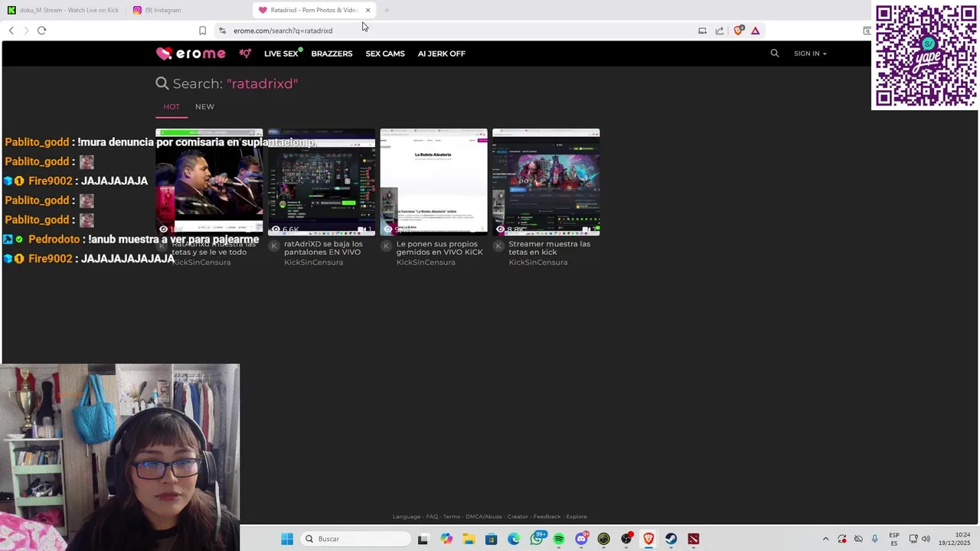Open AI JERK OFF menu item
This screenshot has height=551, width=980.
[442, 54]
